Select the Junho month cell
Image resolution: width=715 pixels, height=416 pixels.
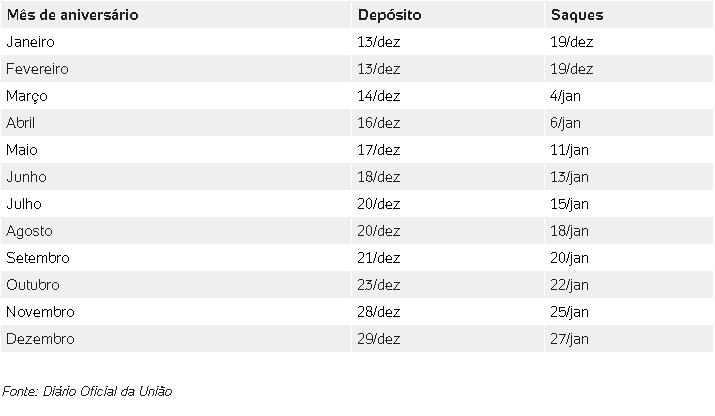26,178
